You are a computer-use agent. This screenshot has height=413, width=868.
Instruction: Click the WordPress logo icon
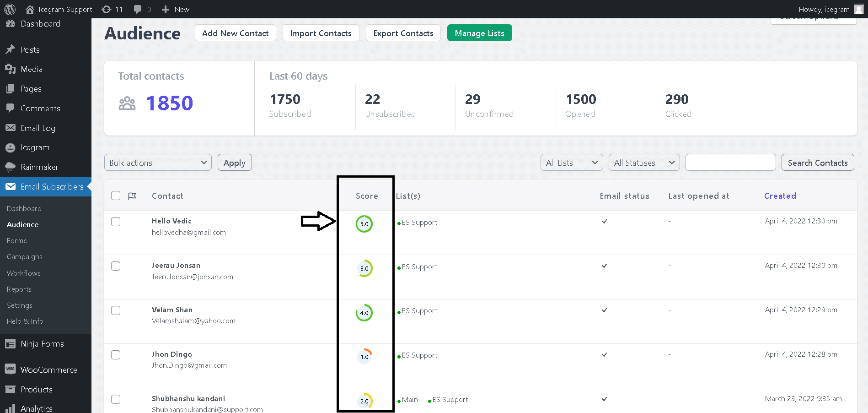pos(10,9)
